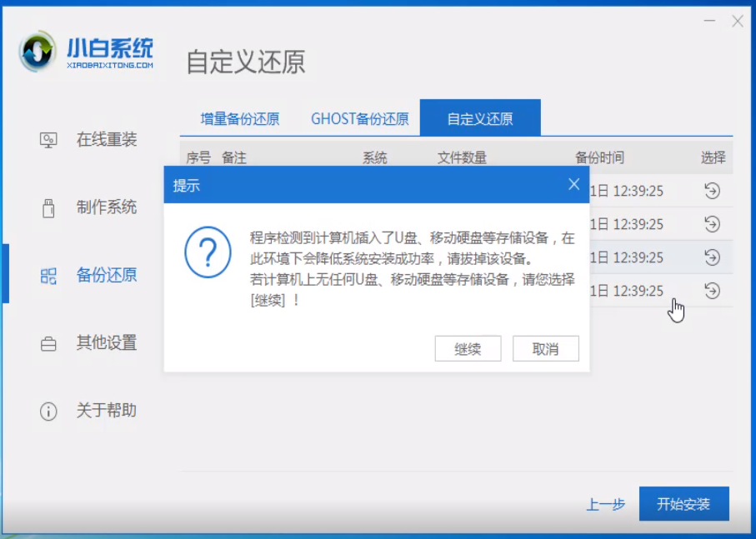Open the 在线重装 menu item

pos(107,140)
